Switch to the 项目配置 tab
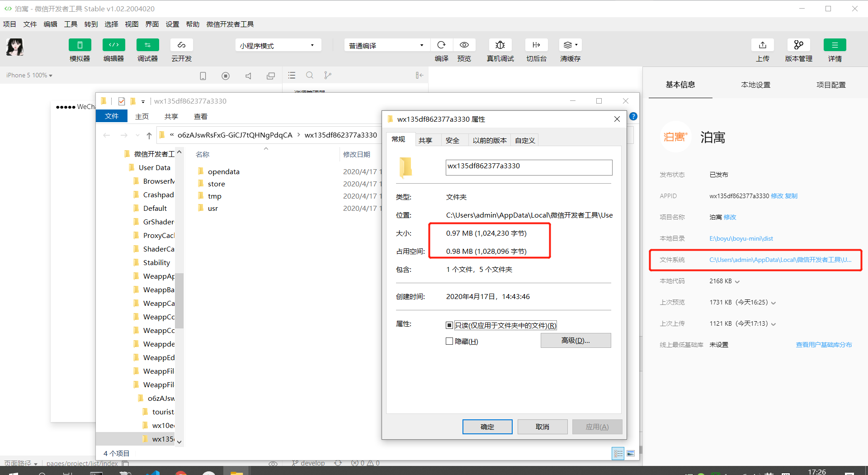Screen dimensions: 868x475 click(x=831, y=85)
